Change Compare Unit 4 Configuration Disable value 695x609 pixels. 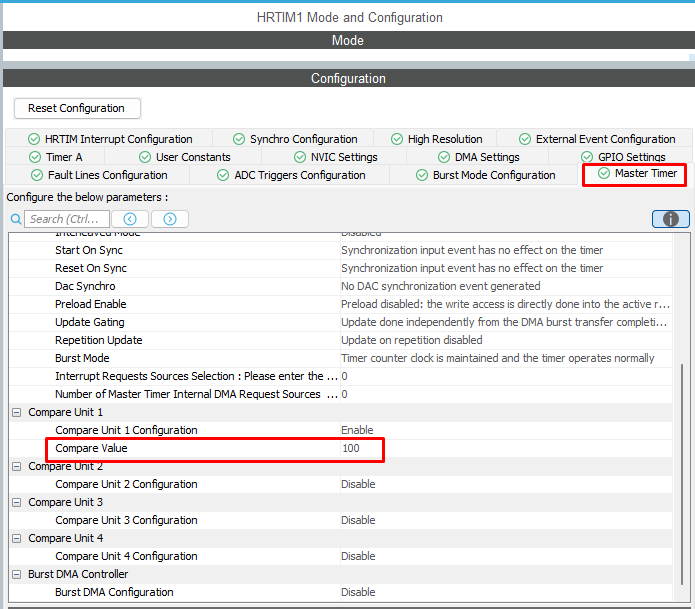[506, 556]
